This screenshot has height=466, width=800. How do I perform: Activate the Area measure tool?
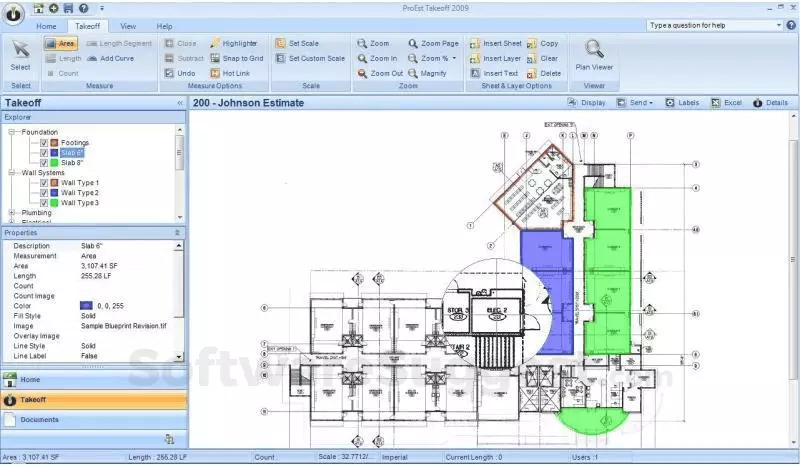[x=60, y=43]
